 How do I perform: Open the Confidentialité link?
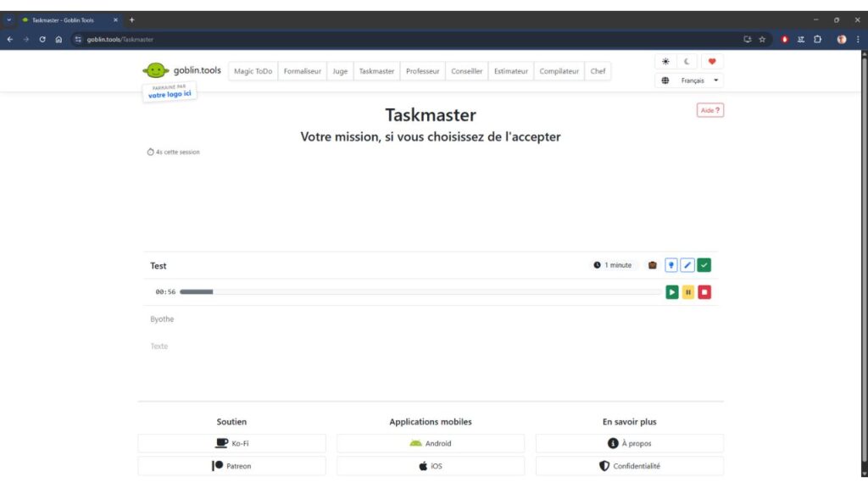[630, 466]
